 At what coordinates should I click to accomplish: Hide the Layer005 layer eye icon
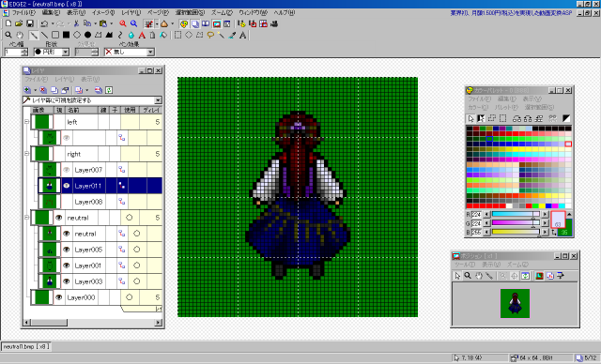(67, 250)
